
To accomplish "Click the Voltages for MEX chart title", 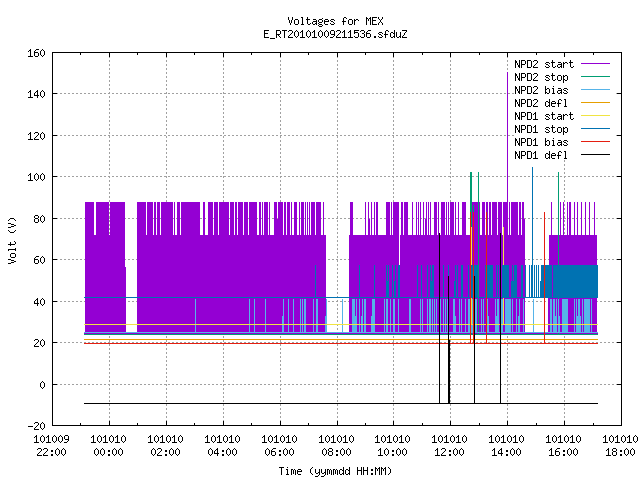I will [x=336, y=21].
